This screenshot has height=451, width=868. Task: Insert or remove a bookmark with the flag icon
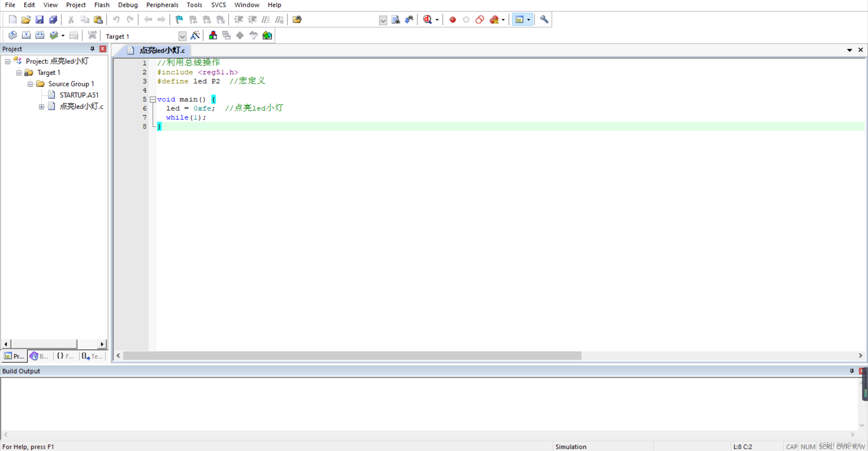pyautogui.click(x=179, y=19)
